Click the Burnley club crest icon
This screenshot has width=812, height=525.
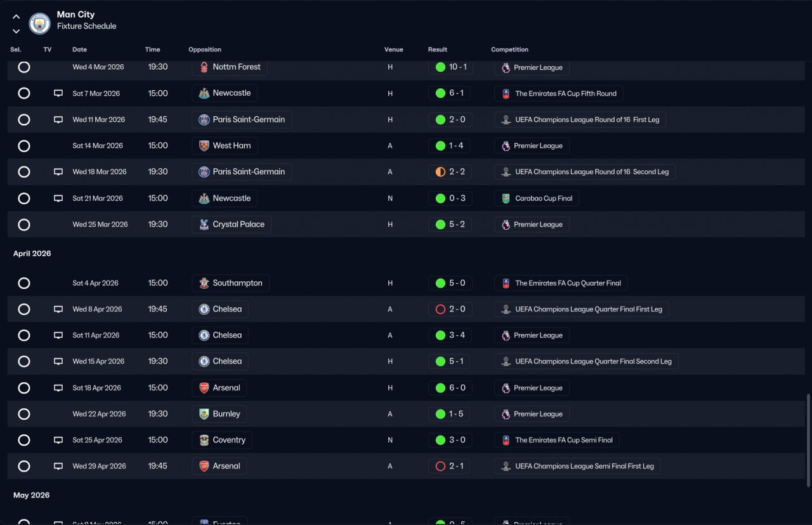[204, 414]
